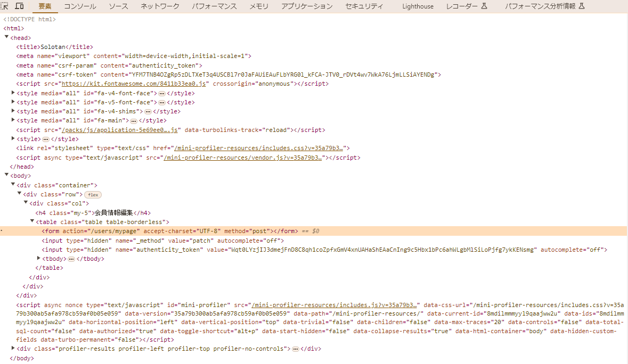Open the メモリ tab
The width and height of the screenshot is (628, 364).
259,6
